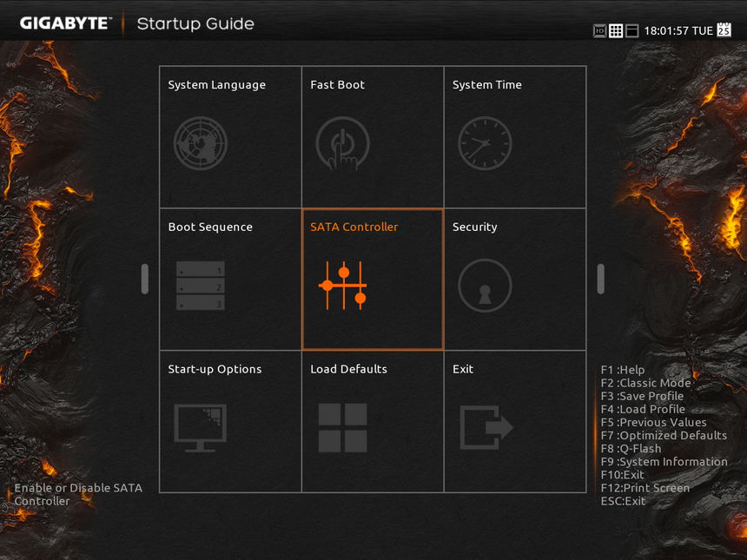
Task: Open the System Language globe icon
Action: [x=200, y=143]
